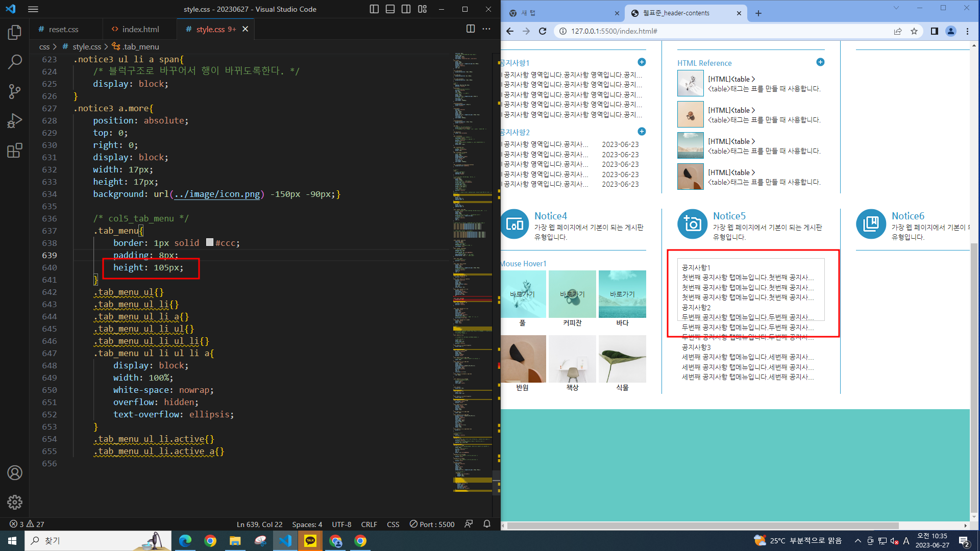This screenshot has height=551, width=980.
Task: Open the Extensions view
Action: 15,151
